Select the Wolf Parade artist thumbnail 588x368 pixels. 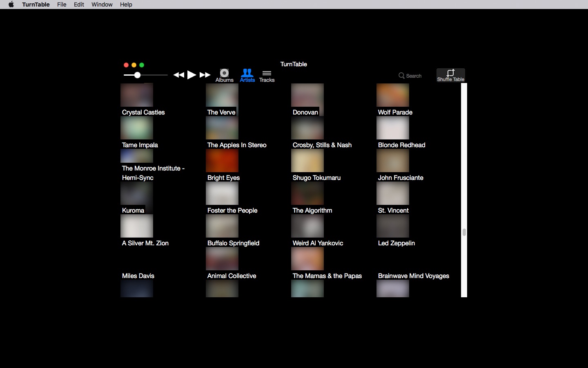click(393, 95)
